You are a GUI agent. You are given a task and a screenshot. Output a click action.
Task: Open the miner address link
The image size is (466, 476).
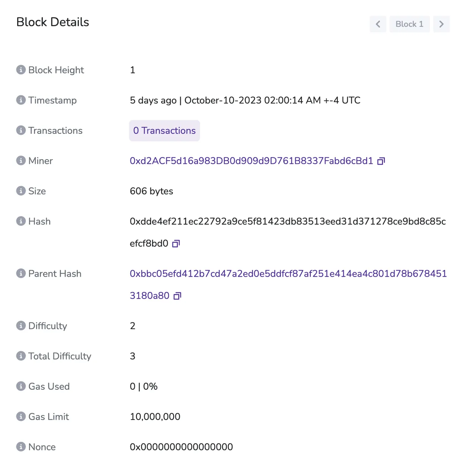tap(251, 161)
